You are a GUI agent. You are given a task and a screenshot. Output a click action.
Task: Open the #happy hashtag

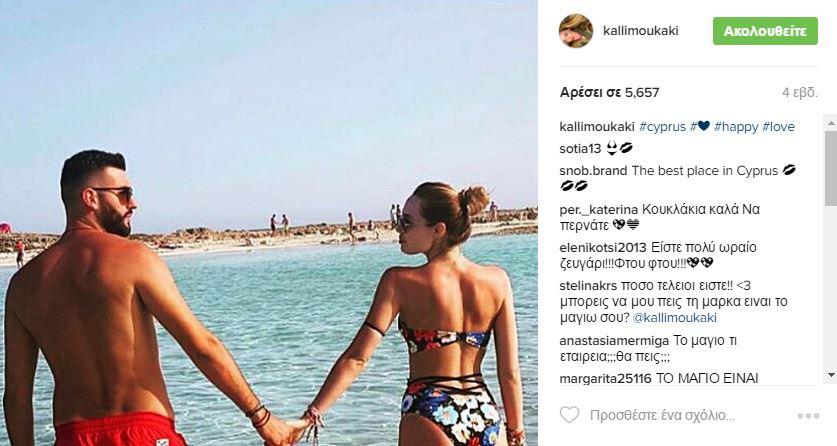tap(736, 127)
